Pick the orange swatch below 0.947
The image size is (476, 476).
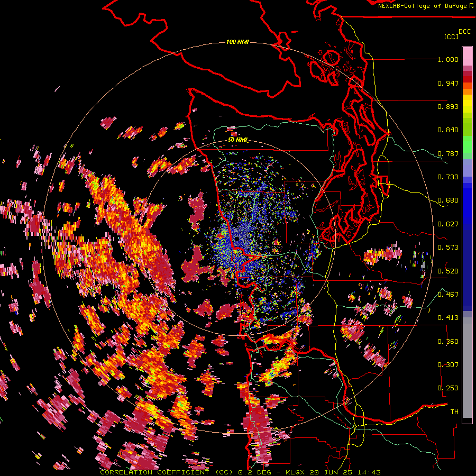[467, 91]
